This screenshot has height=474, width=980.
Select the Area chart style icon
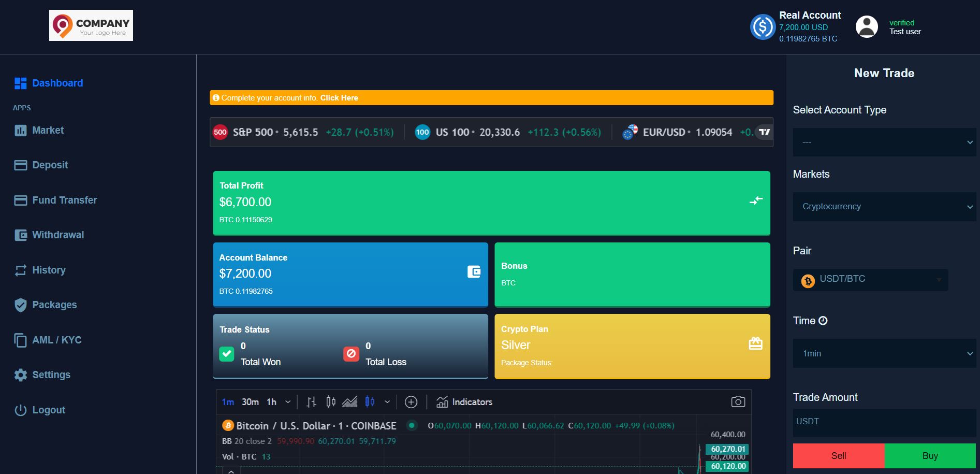[x=349, y=402]
